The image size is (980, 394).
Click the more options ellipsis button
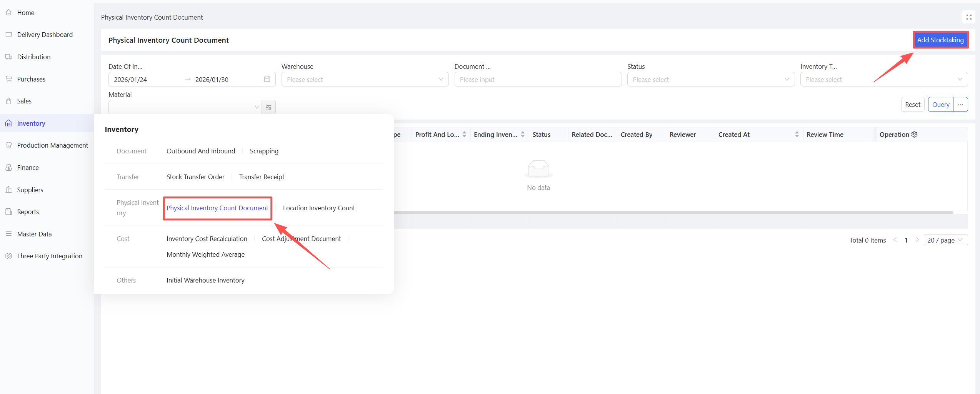(x=960, y=105)
